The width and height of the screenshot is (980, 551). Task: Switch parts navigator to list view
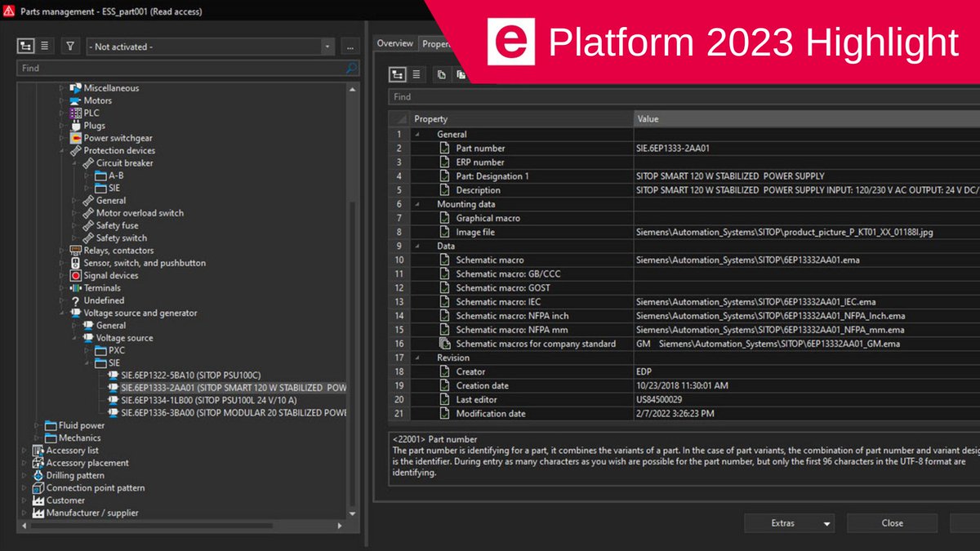(x=44, y=47)
